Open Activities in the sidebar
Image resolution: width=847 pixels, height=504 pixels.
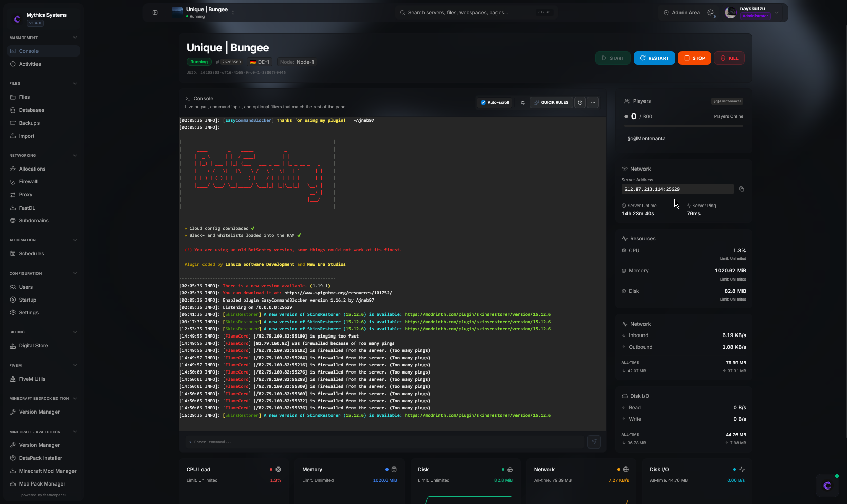point(44,64)
